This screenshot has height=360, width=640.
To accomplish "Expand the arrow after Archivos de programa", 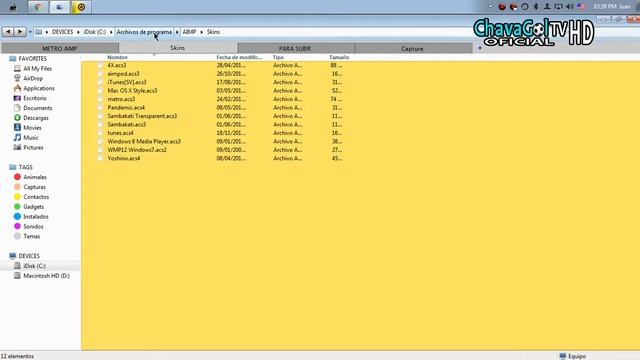I will [x=177, y=32].
